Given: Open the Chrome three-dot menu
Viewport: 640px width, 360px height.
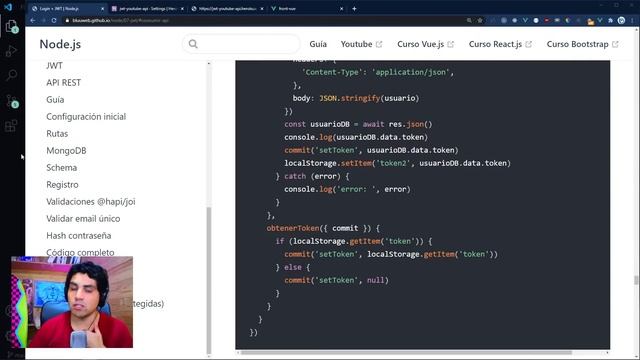Looking at the screenshot, I should 632,20.
